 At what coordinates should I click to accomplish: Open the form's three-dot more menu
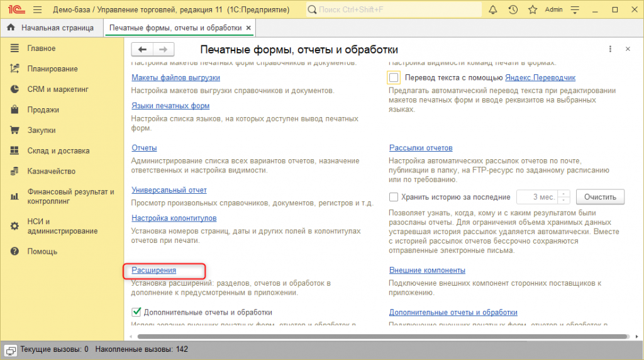pos(610,49)
